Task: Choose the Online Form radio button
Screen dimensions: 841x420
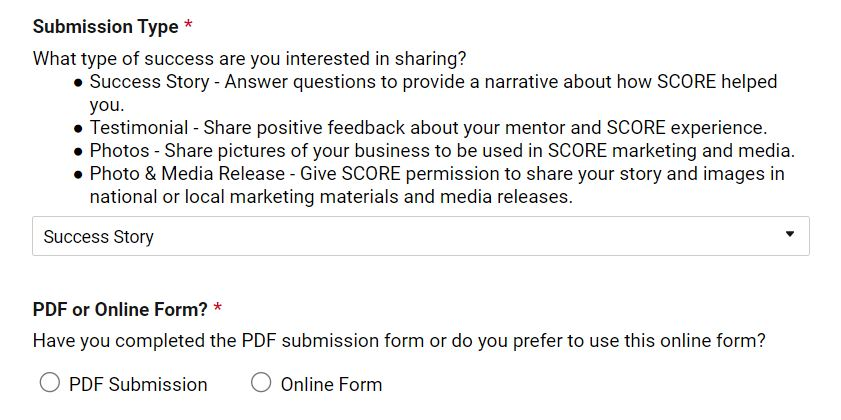Action: pos(261,383)
